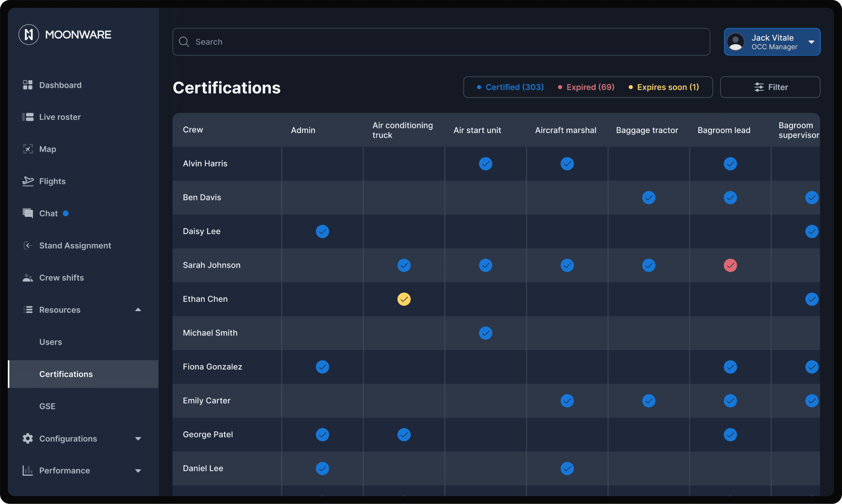The height and width of the screenshot is (504, 842).
Task: Expand the Configurations menu arrow
Action: (138, 439)
